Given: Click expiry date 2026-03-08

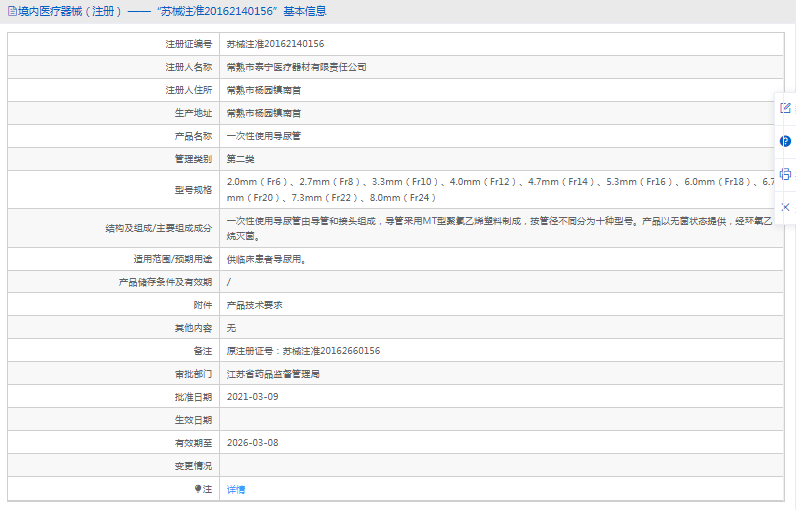Looking at the screenshot, I should point(252,443).
